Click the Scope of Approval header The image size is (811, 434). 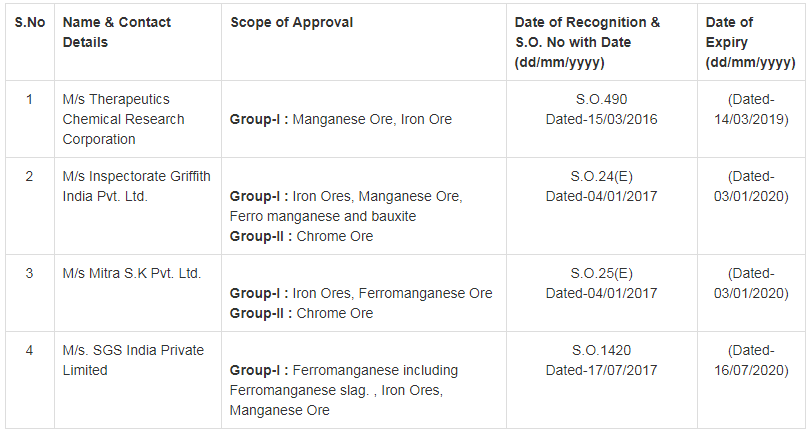[291, 22]
